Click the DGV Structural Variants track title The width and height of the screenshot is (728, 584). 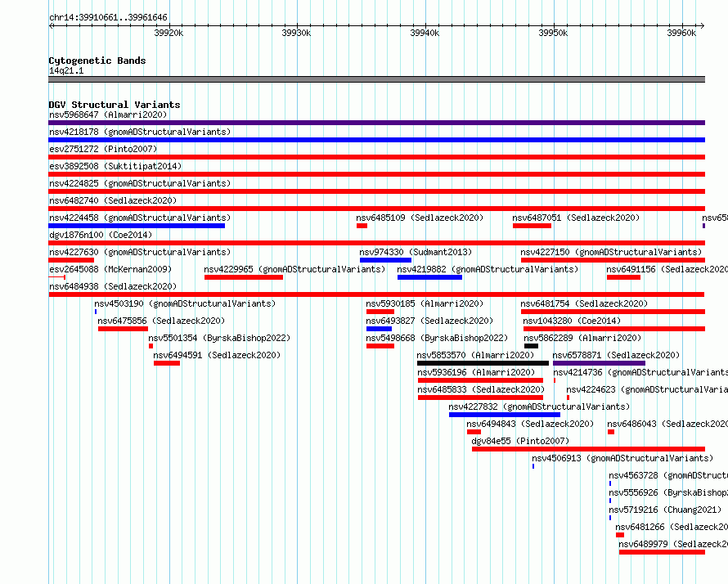[x=115, y=105]
